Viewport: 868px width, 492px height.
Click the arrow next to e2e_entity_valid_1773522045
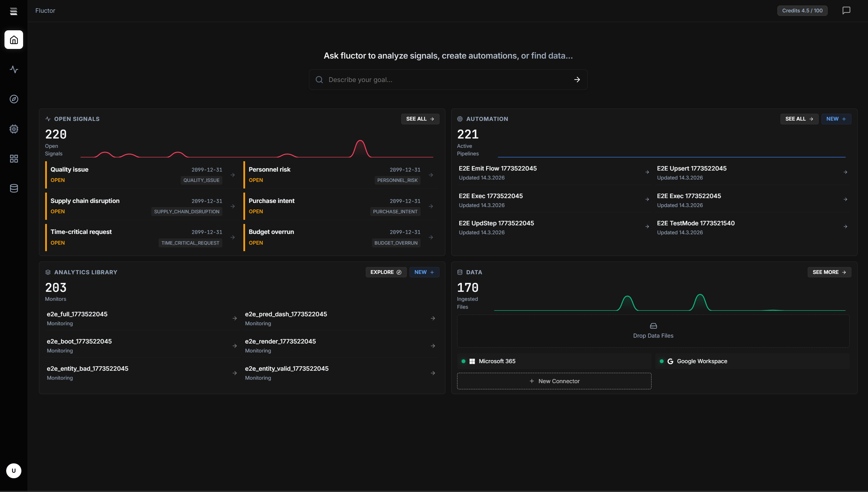(433, 373)
